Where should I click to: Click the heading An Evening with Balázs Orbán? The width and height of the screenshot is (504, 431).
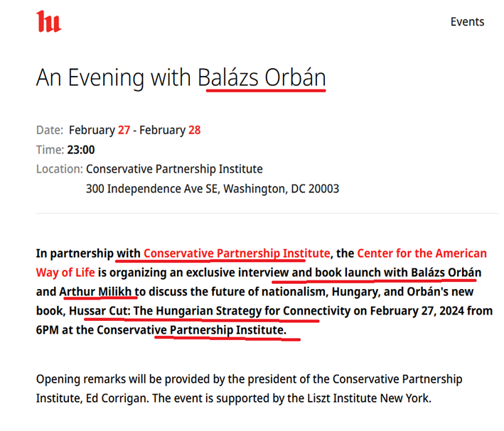point(181,77)
